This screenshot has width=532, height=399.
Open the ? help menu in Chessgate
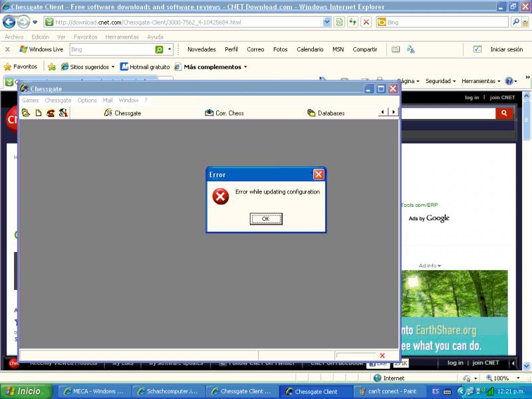[146, 100]
